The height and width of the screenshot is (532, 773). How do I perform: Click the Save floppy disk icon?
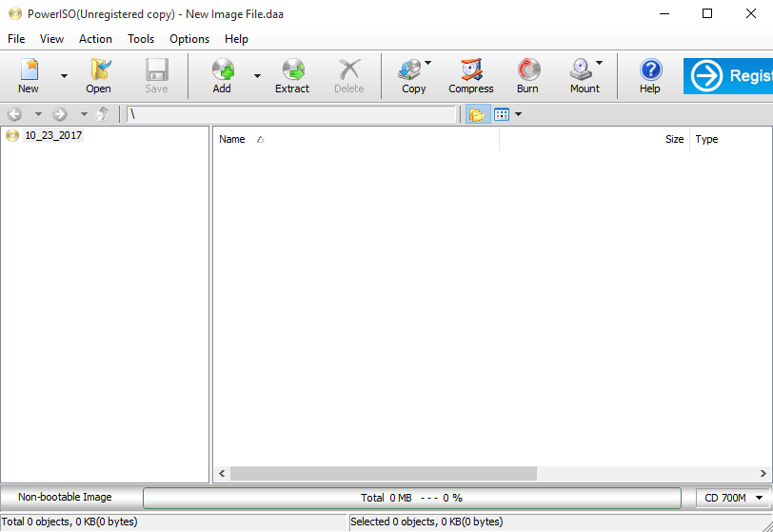click(x=157, y=70)
